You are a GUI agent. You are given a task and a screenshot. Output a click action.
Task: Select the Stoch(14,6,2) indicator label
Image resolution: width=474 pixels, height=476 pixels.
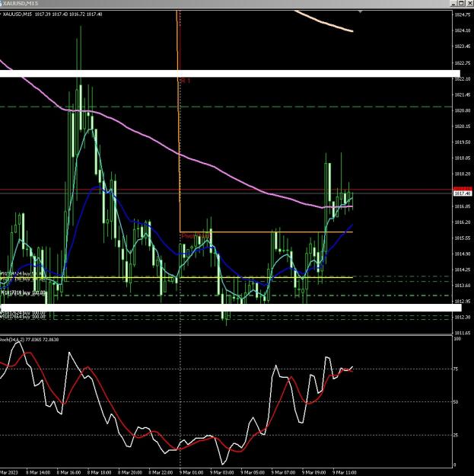[30, 340]
